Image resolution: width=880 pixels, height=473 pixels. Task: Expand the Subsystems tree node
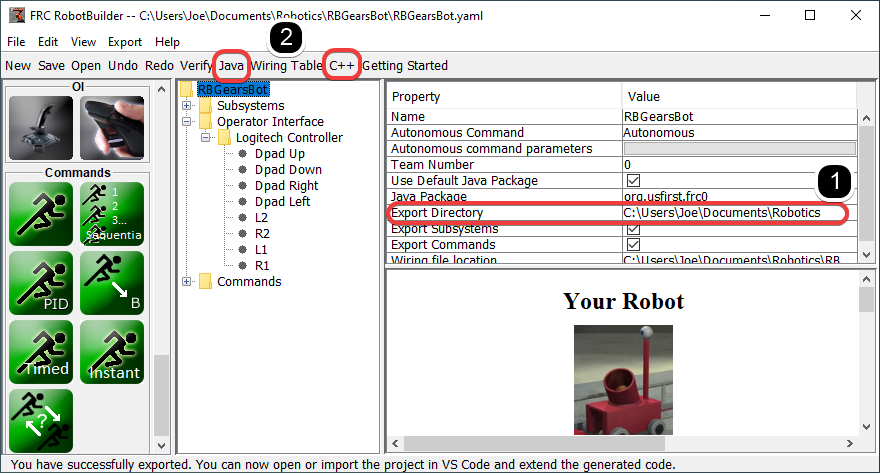point(186,105)
